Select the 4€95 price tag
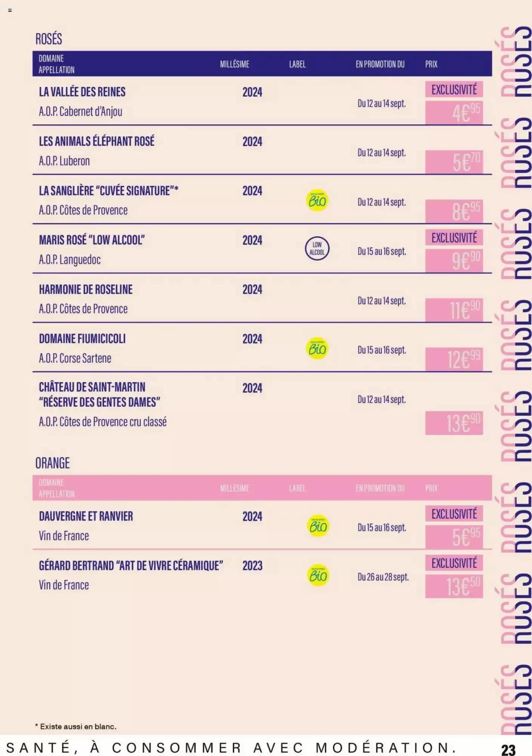The height and width of the screenshot is (756, 532). click(x=454, y=113)
